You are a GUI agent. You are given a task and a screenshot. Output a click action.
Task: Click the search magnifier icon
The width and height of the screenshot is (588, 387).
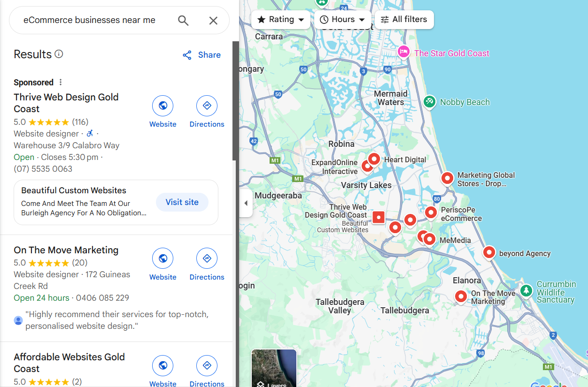coord(183,21)
